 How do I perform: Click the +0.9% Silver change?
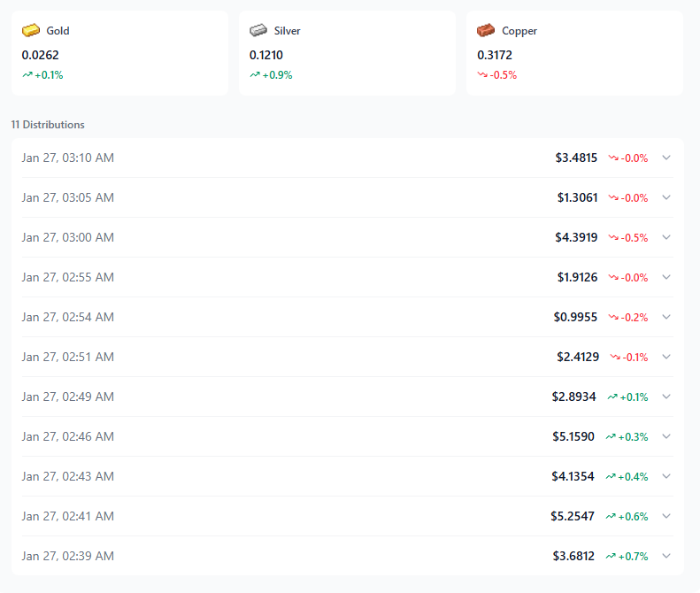277,75
